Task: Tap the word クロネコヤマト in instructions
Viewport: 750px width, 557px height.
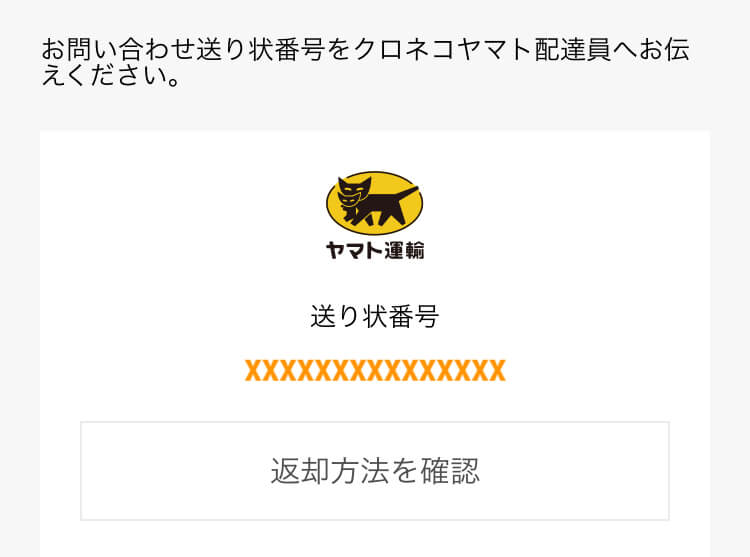Action: pyautogui.click(x=443, y=50)
